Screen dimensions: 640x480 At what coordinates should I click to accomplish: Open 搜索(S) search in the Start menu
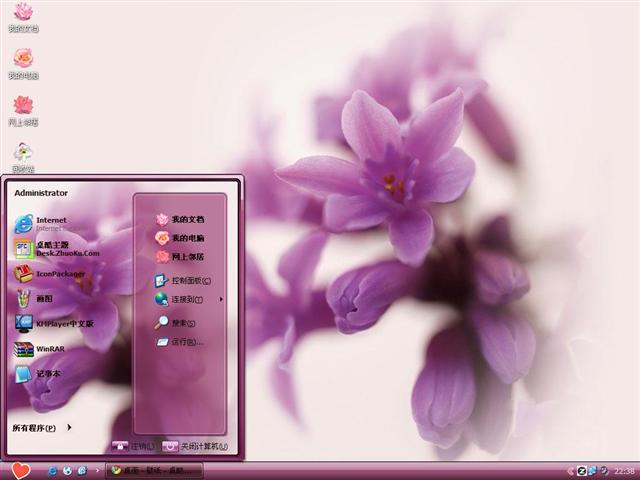point(175,323)
